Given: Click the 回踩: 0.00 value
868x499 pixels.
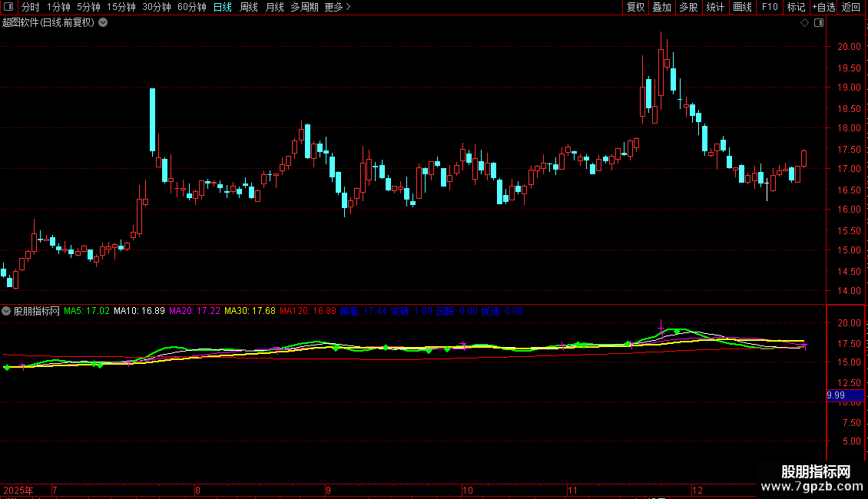Looking at the screenshot, I should tap(457, 311).
